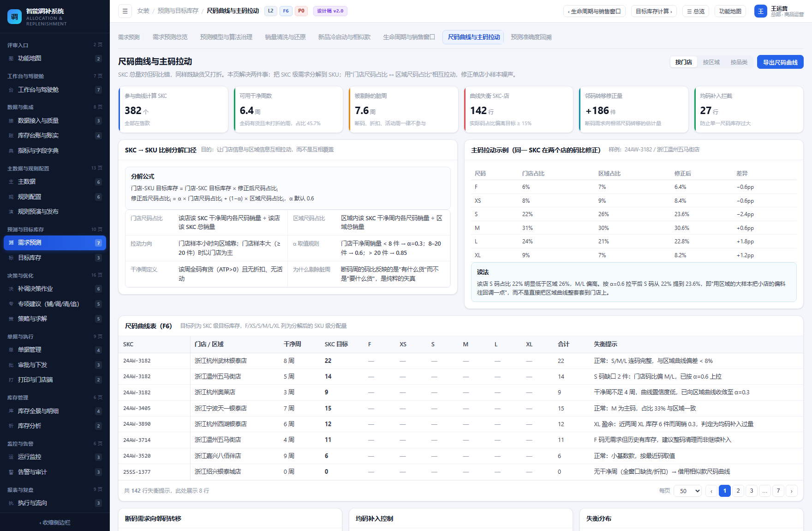812x531 pixels.
Task: Click the 导出尺码曲线 button
Action: coord(780,62)
